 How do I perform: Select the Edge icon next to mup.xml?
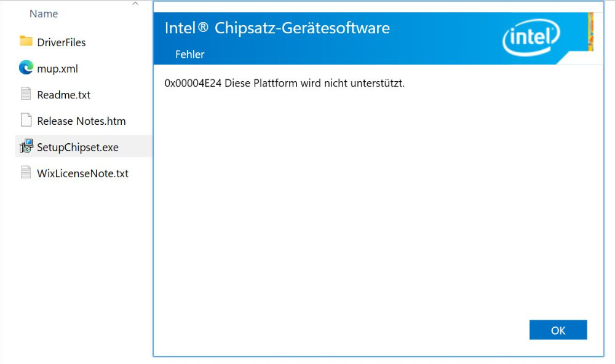click(x=26, y=68)
